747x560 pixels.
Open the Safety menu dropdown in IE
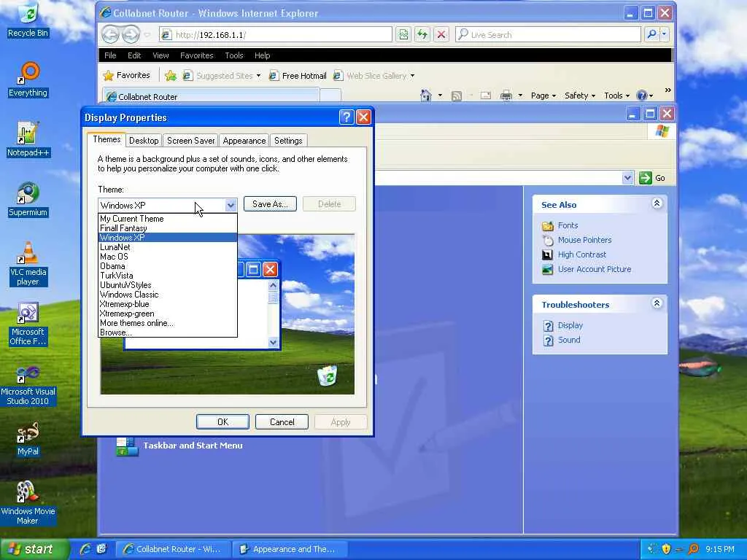[579, 96]
